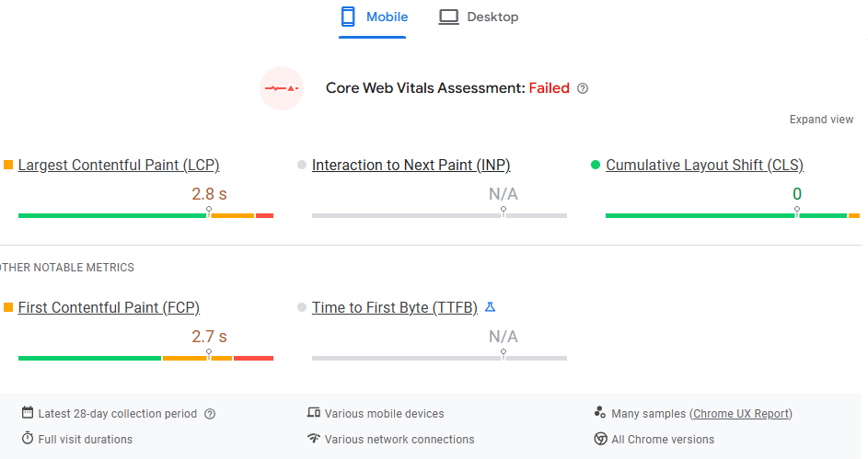This screenshot has width=868, height=459.
Task: Select the Mobile tab
Action: click(x=373, y=17)
